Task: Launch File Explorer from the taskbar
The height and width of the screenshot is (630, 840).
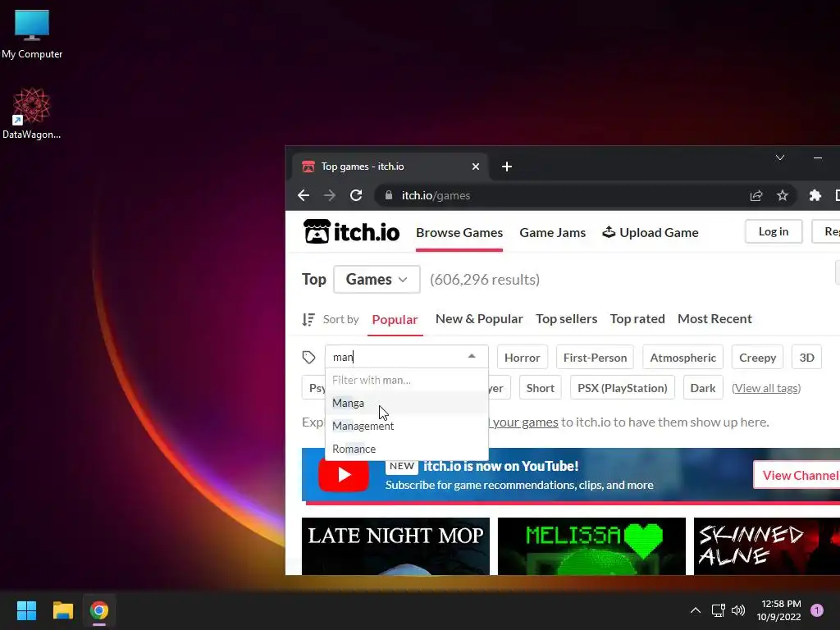Action: pos(62,610)
